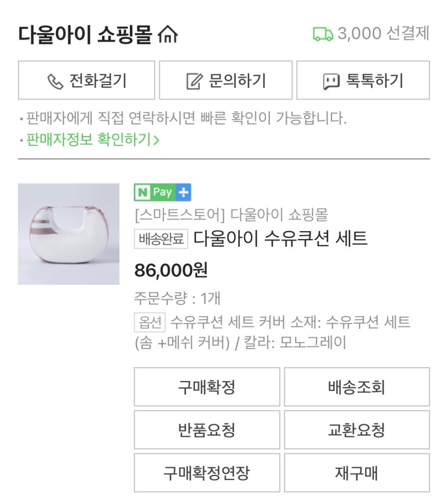This screenshot has height=498, width=448.
Task: Click the 배송완료 status badge
Action: (161, 239)
